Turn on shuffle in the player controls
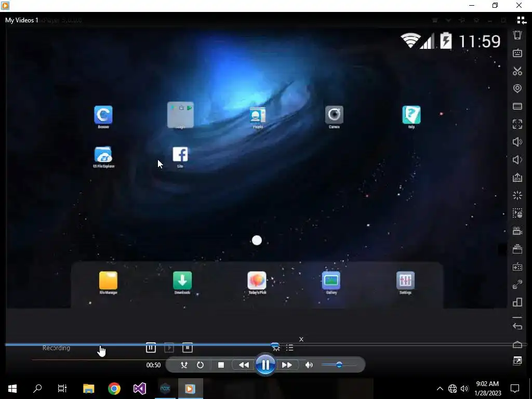 point(184,365)
